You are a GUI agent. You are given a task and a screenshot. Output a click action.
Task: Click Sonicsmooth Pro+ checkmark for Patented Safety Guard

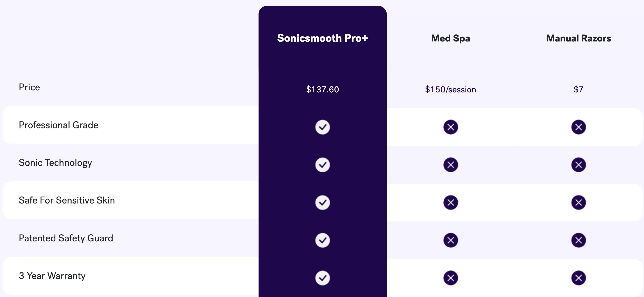[322, 240]
